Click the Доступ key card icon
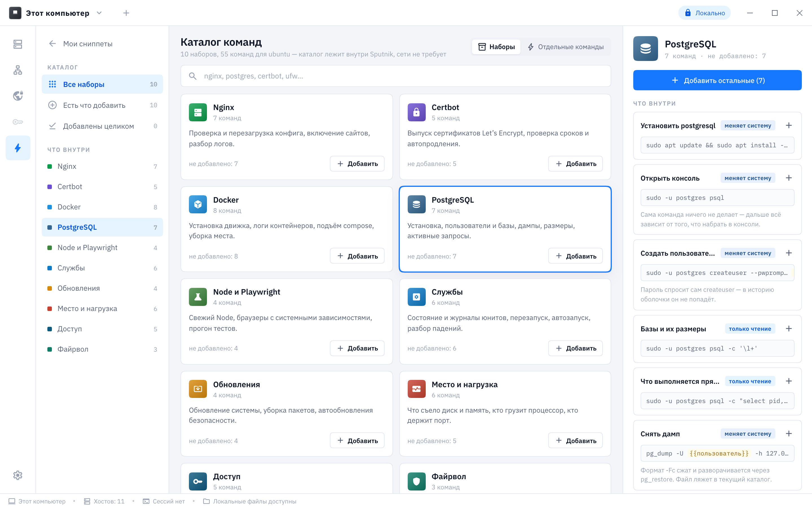Screen dimensions: 812x508 (x=198, y=481)
